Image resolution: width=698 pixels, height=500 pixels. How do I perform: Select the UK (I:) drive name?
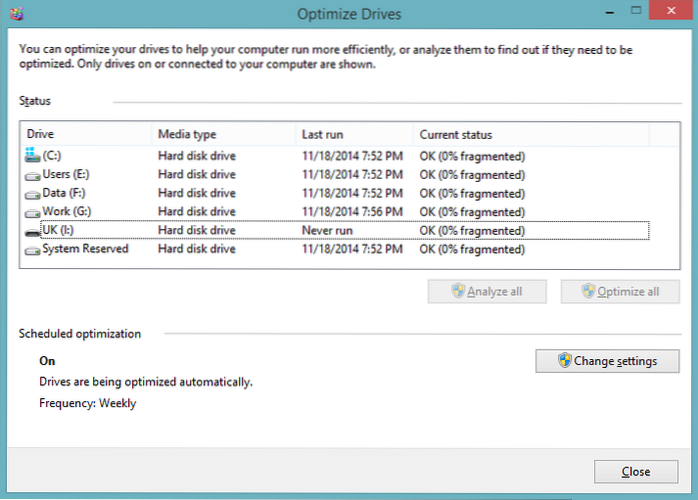pos(58,230)
